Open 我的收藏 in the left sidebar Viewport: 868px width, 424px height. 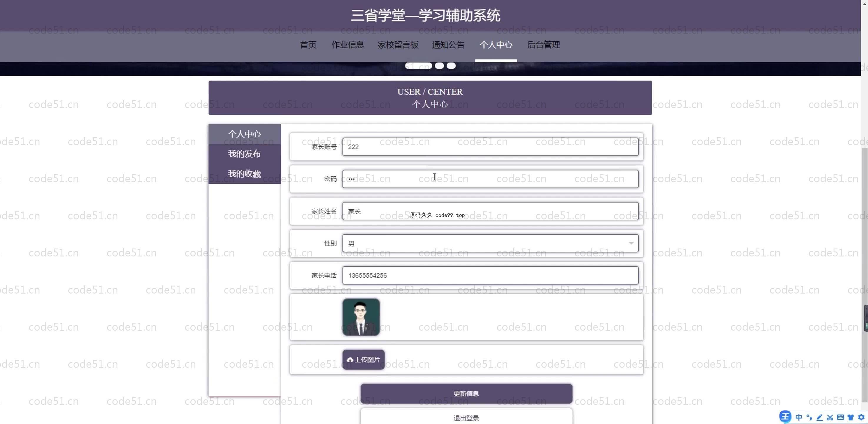245,174
